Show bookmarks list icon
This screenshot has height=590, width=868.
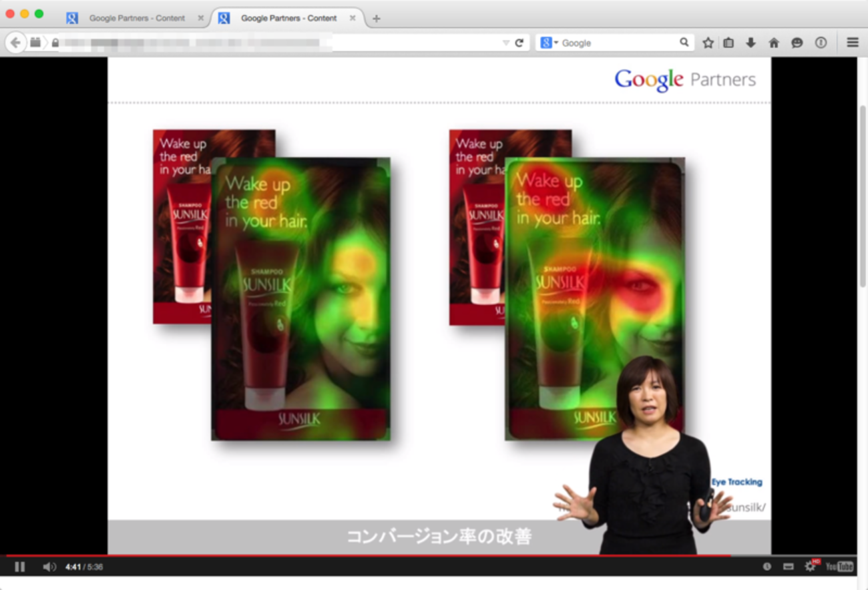tap(728, 43)
